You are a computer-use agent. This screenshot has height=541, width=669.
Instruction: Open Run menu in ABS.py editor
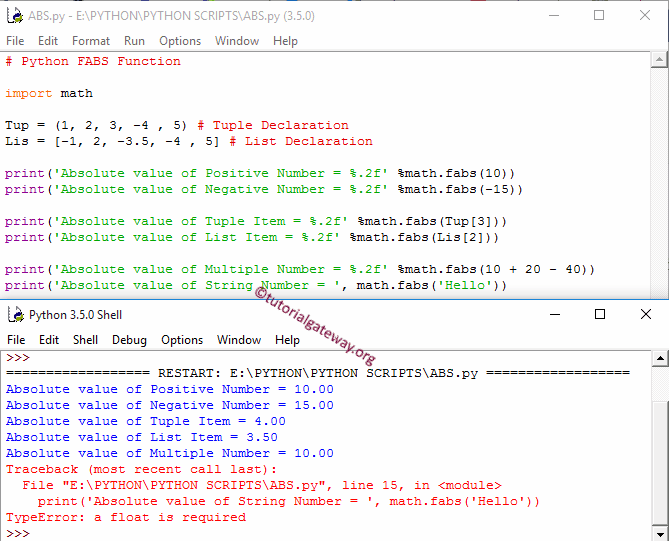(134, 41)
